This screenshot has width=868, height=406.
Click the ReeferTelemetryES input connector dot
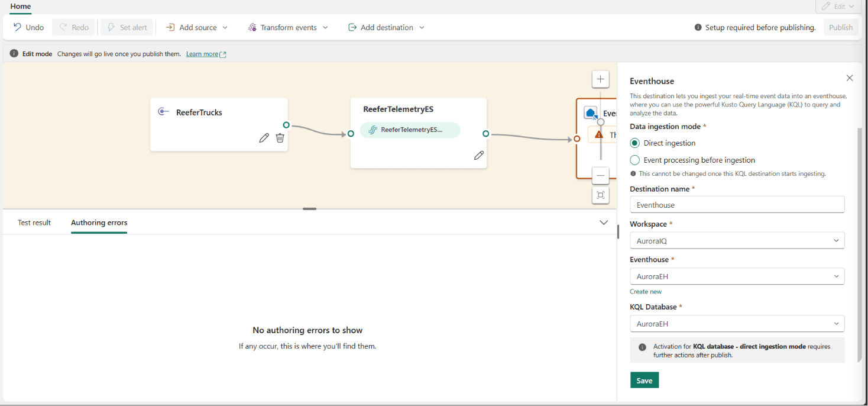(x=351, y=134)
